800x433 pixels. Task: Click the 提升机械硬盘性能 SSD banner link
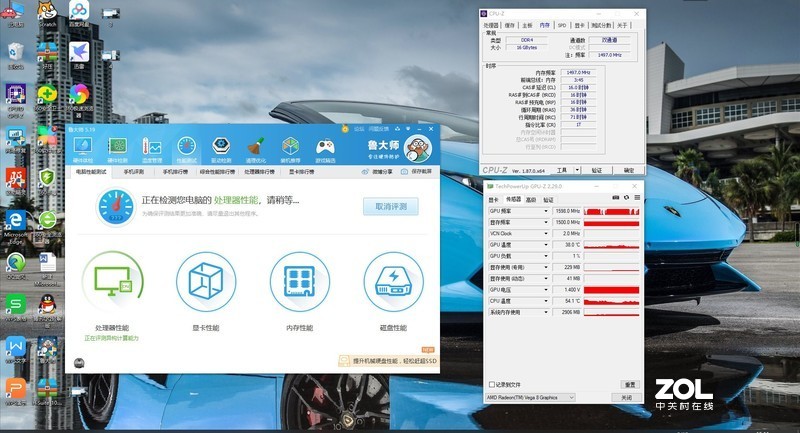pyautogui.click(x=389, y=361)
